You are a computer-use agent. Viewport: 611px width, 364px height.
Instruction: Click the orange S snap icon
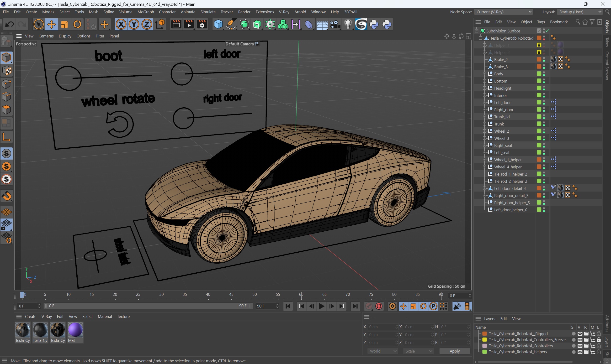6,166
